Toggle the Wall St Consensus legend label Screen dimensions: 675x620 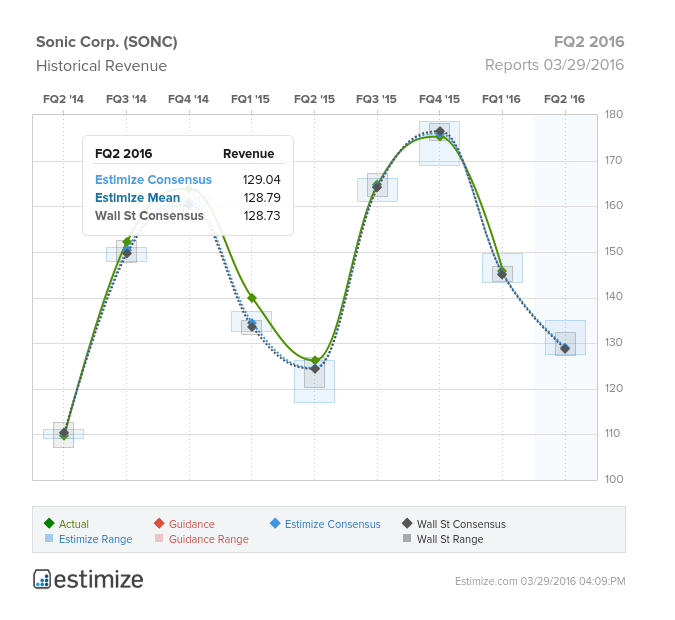pos(461,524)
